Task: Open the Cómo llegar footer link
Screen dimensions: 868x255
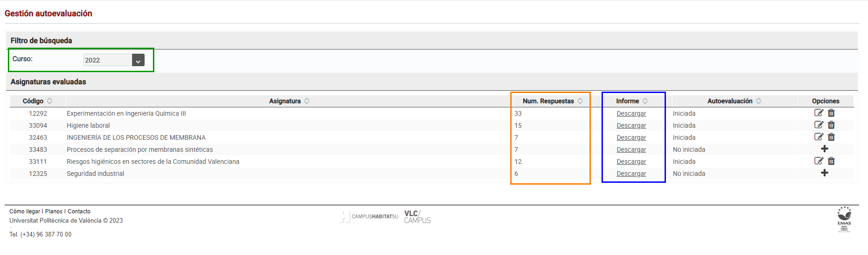Action: (x=25, y=211)
